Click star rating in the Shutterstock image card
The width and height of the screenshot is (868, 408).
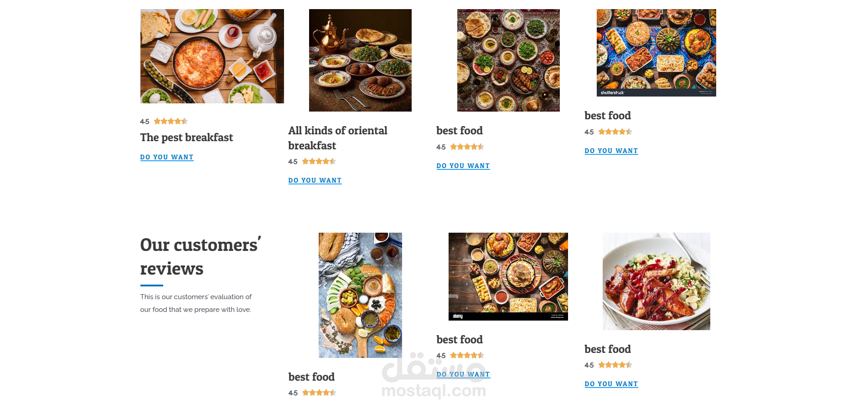(615, 132)
